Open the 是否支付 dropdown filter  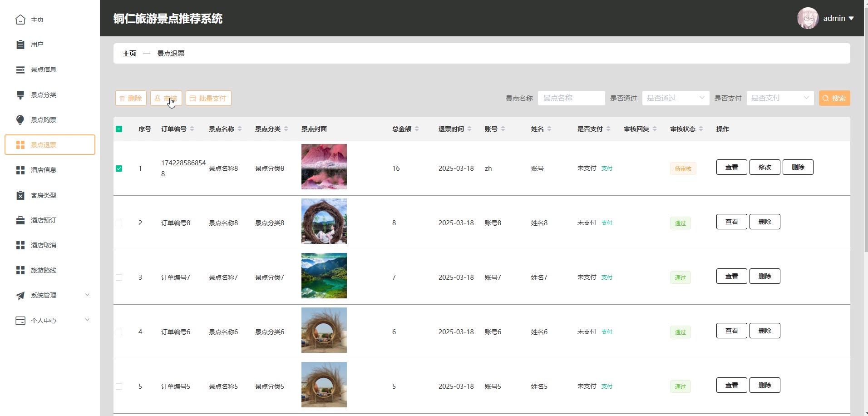coord(780,98)
